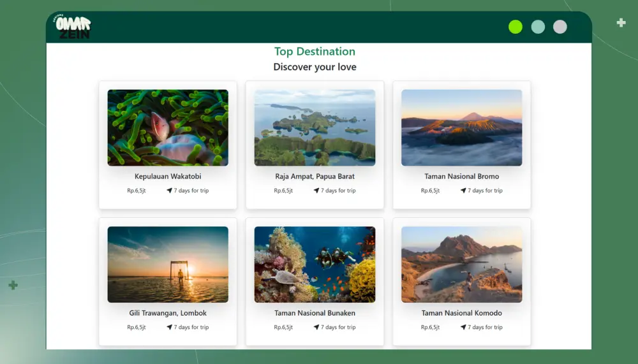Click "7 days for trip" on Wakatobi card
Viewport: 638px width, 364px height.
point(191,191)
